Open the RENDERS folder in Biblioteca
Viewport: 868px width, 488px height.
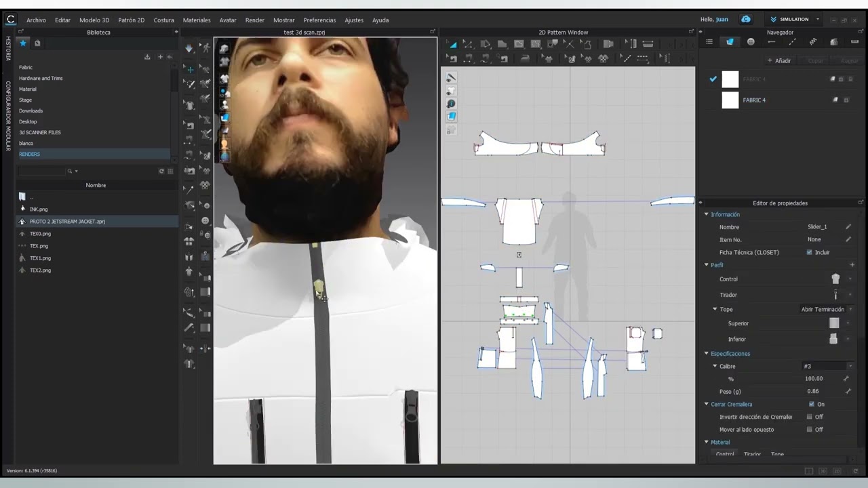29,154
